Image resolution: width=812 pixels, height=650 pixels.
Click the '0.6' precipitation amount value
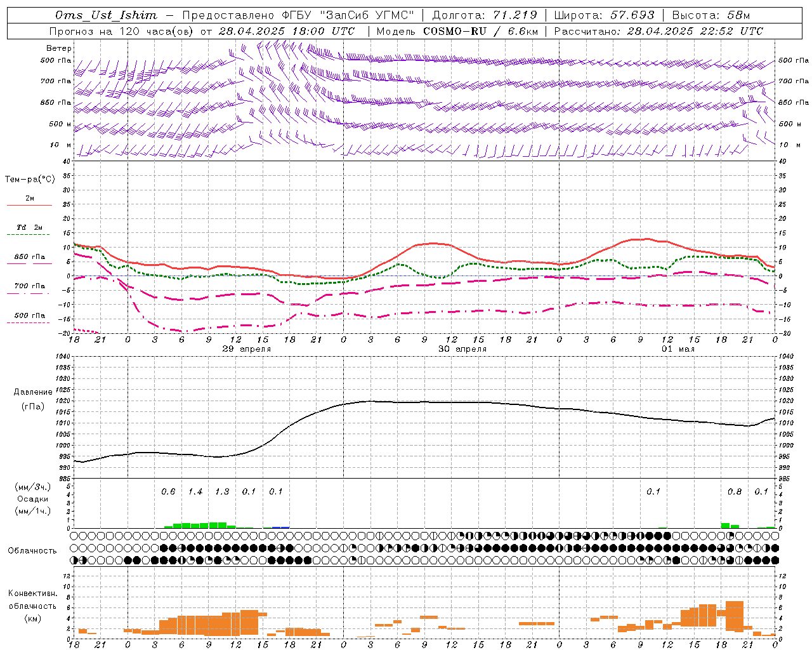pyautogui.click(x=168, y=492)
